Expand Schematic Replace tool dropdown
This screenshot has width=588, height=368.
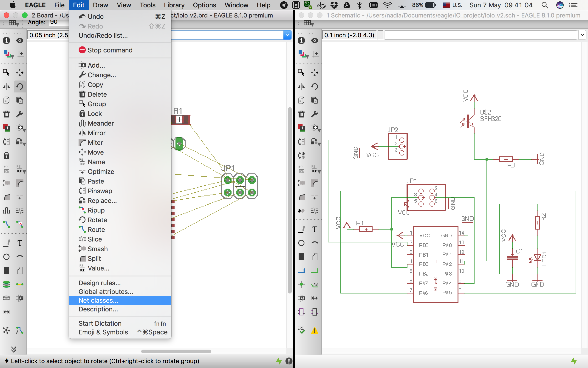pos(319,144)
